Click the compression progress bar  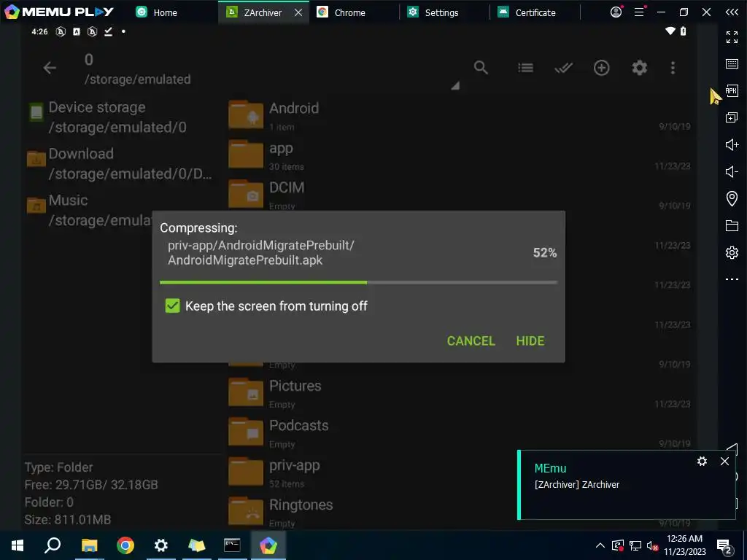coord(358,282)
